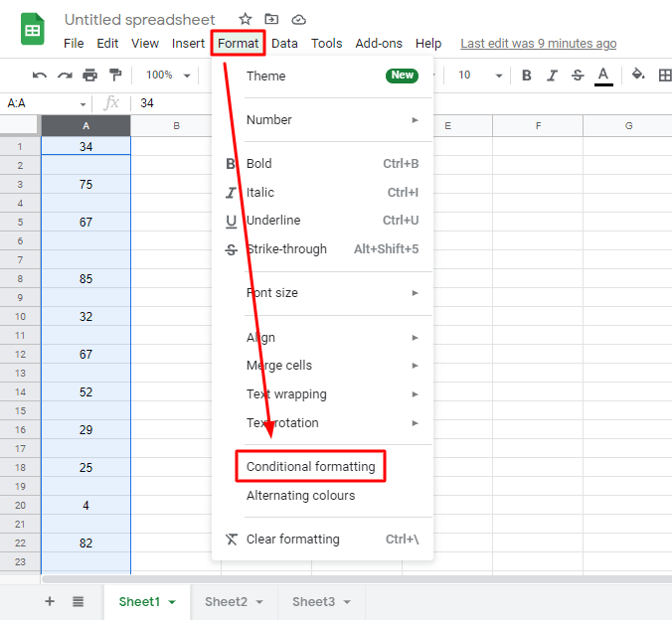Image resolution: width=672 pixels, height=620 pixels.
Task: Open the last edit history link
Action: (x=538, y=44)
